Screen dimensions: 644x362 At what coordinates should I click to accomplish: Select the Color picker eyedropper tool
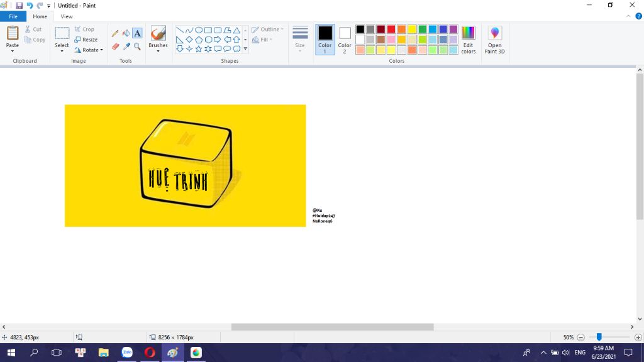126,47
